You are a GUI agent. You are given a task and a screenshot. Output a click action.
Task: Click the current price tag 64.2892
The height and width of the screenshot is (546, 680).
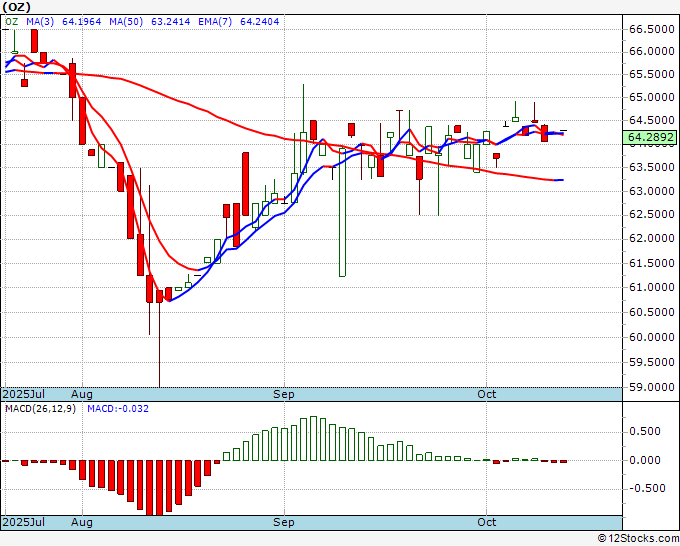tap(651, 137)
